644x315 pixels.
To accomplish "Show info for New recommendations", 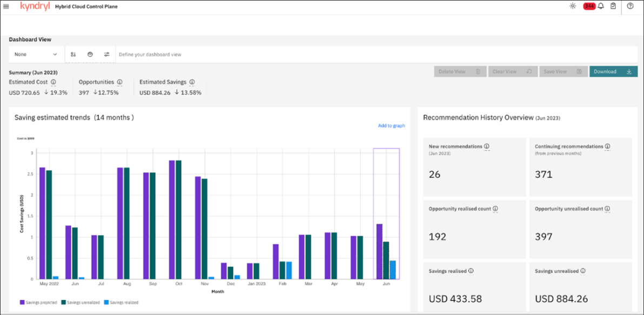I will pyautogui.click(x=487, y=146).
